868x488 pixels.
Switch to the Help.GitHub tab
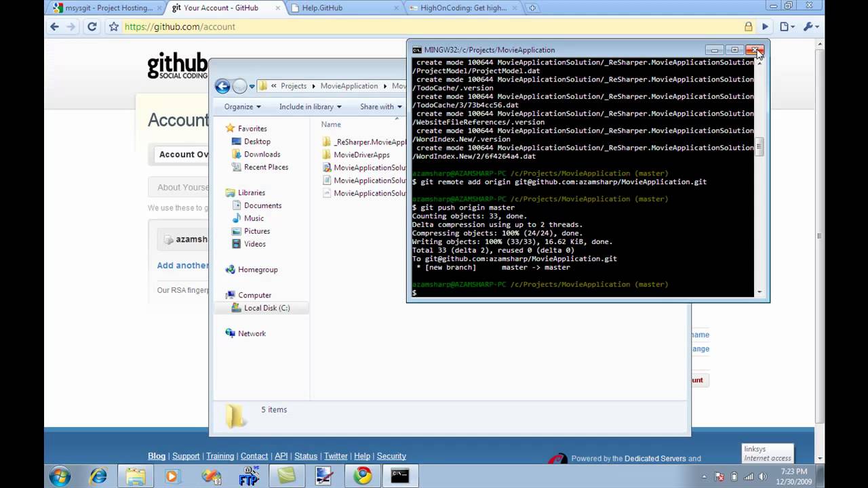pos(344,8)
